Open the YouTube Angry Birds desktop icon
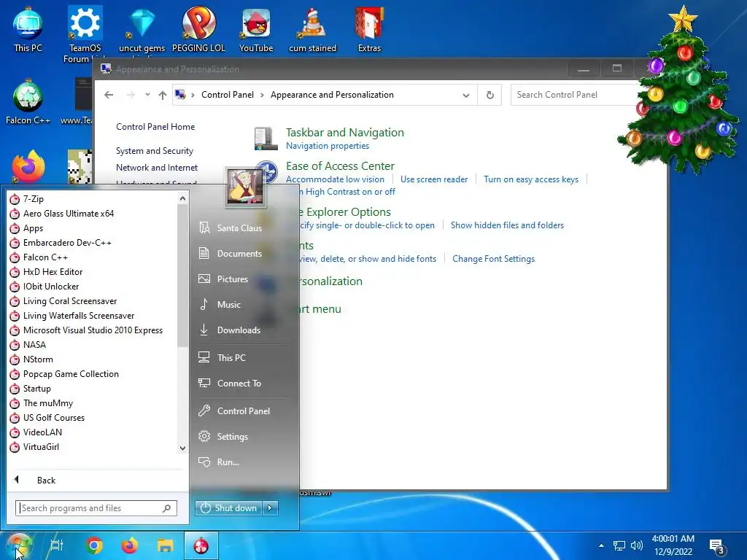The height and width of the screenshot is (560, 747). coord(256,29)
